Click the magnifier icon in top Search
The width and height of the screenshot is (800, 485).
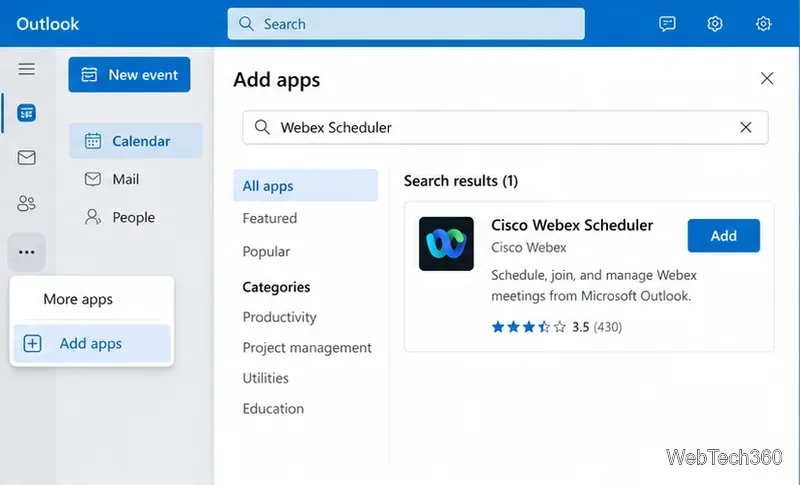(246, 23)
